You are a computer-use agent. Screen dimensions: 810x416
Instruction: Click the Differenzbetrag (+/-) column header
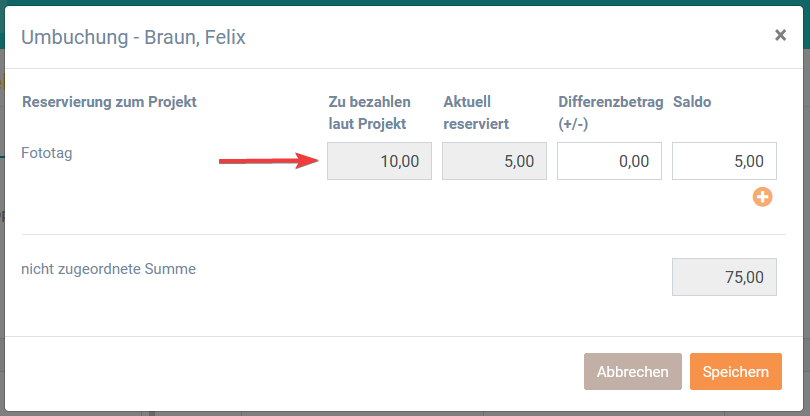(610, 112)
